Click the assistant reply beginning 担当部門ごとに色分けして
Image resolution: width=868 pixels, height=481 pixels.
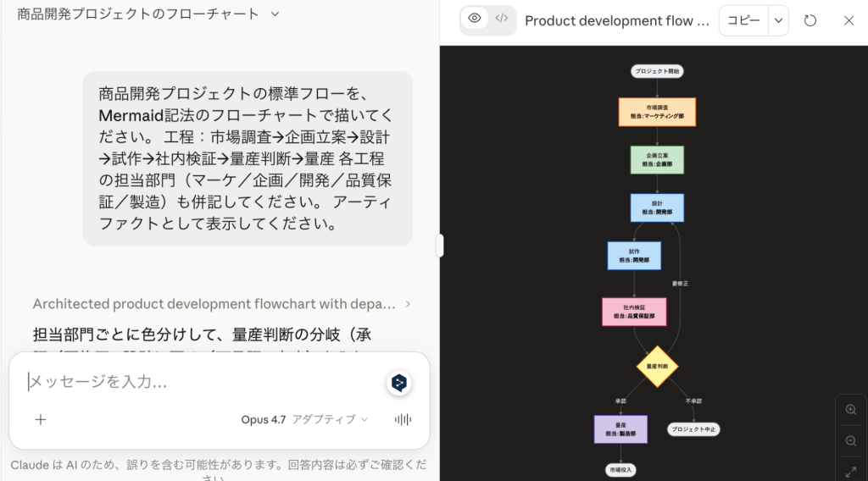[x=202, y=334]
